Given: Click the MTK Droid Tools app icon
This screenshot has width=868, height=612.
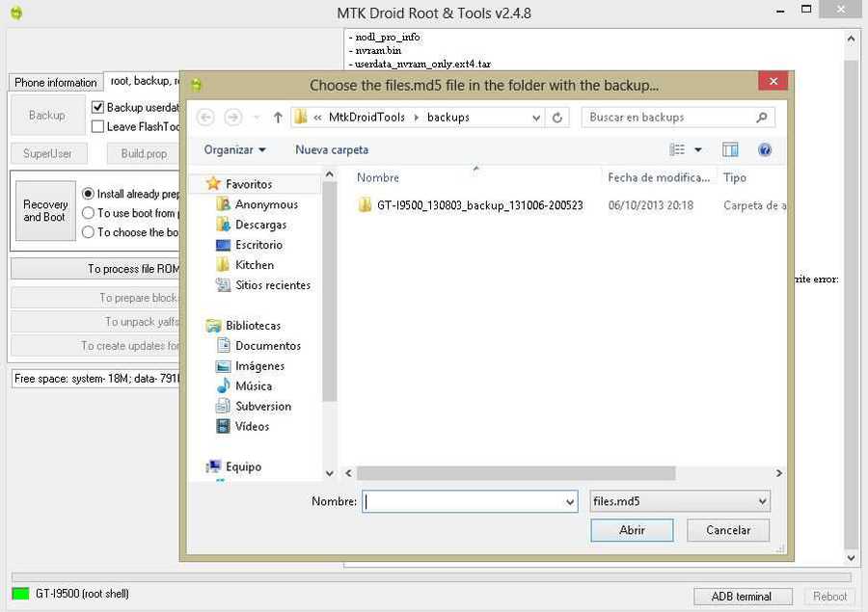Looking at the screenshot, I should [x=16, y=13].
